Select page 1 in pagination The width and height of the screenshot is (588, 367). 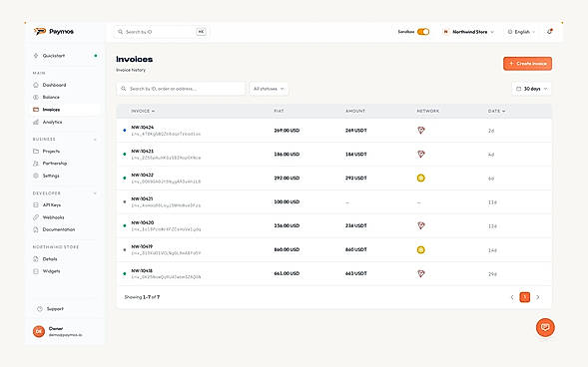click(525, 297)
